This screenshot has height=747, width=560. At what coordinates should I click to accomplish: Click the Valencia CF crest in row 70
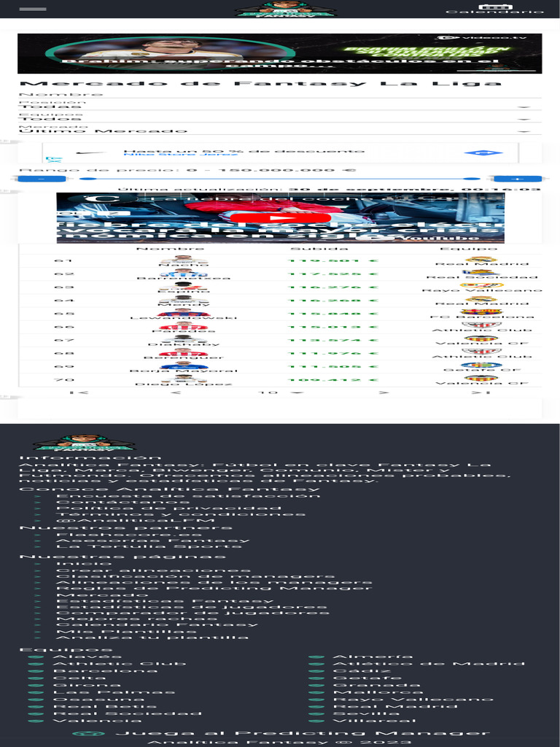coord(481,379)
